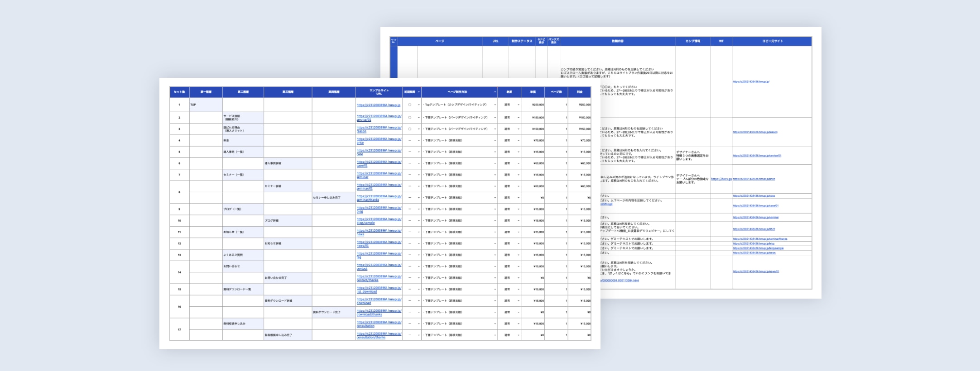Select the ¥250,000 cell in the 料金 column
The image size is (980, 371).
tap(579, 105)
